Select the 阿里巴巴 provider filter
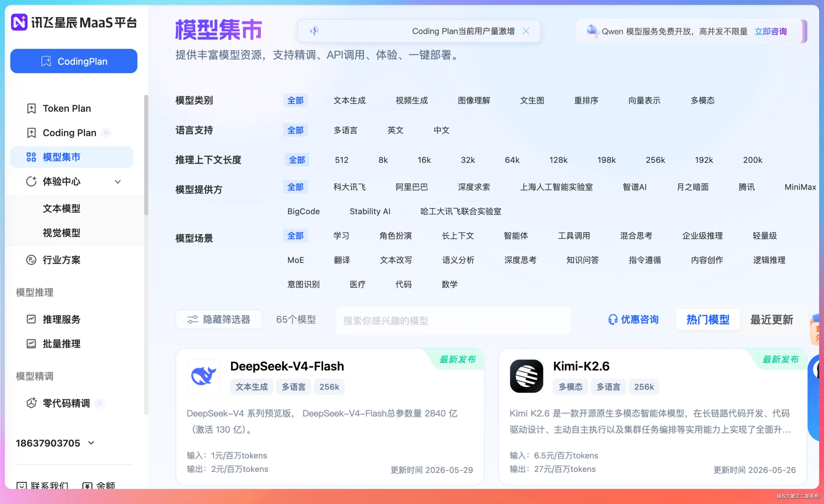The width and height of the screenshot is (824, 504). pos(412,187)
